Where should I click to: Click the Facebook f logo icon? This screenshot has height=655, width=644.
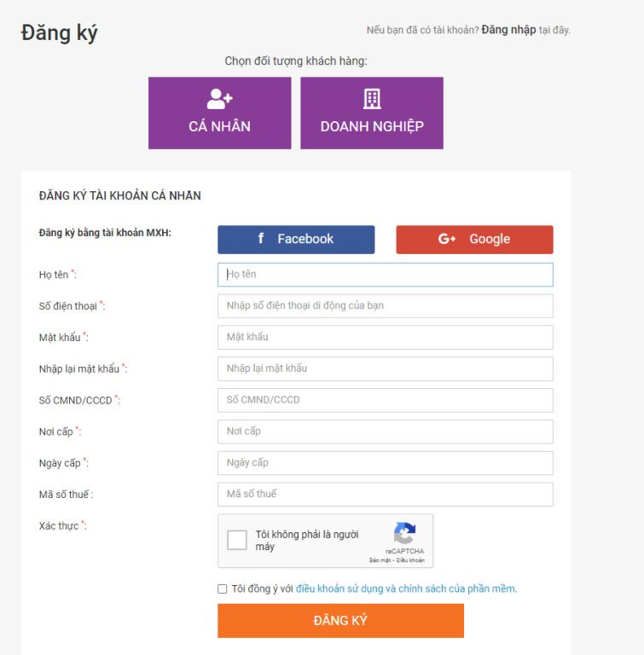[261, 239]
